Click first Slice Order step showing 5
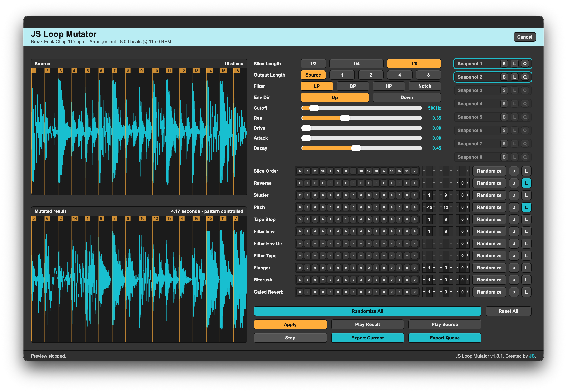 click(x=300, y=171)
